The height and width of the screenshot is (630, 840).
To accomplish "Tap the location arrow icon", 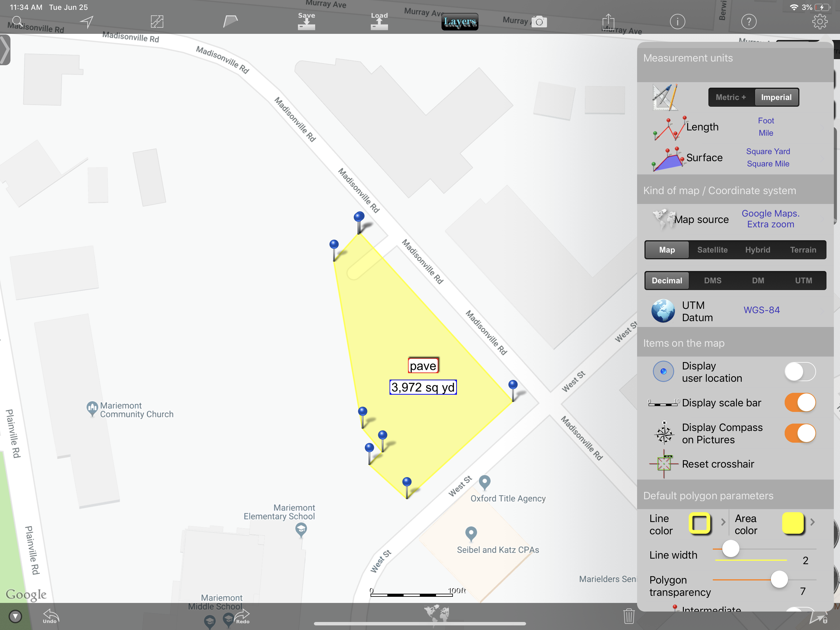I will [87, 22].
